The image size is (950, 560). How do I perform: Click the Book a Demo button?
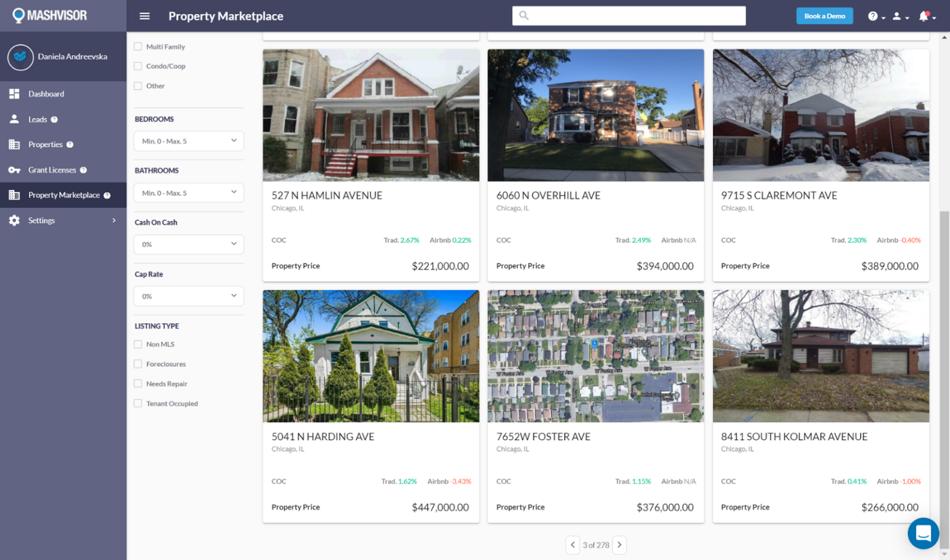pyautogui.click(x=824, y=15)
